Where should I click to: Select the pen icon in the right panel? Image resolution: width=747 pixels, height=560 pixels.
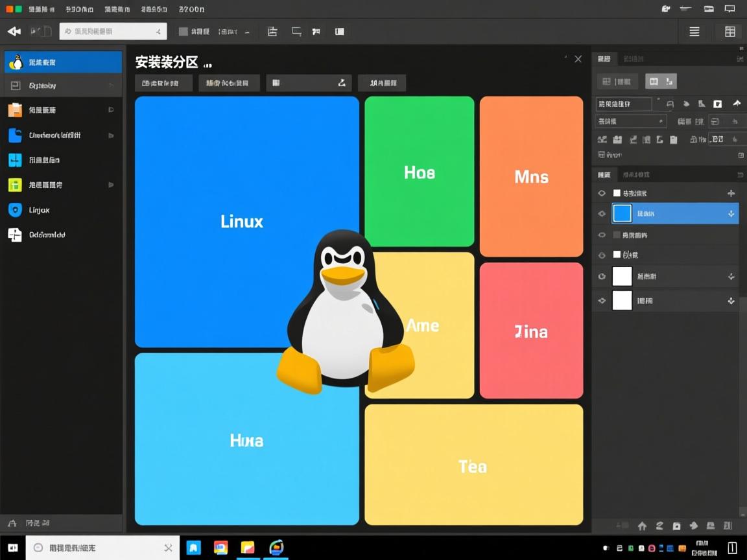point(702,104)
